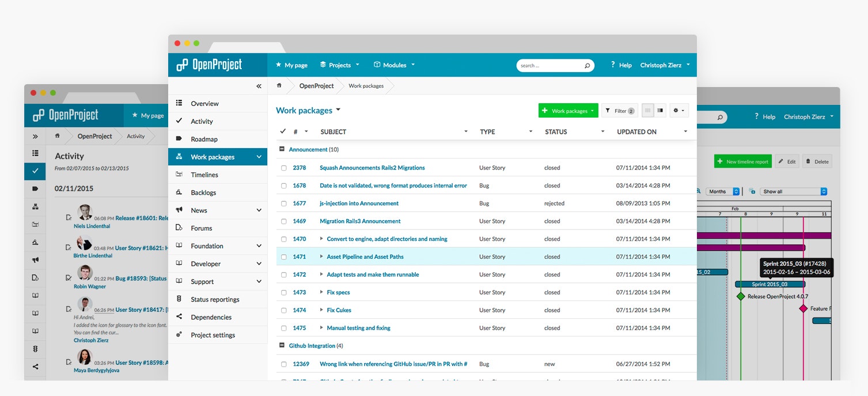Collapse the Github Integration group

(282, 346)
